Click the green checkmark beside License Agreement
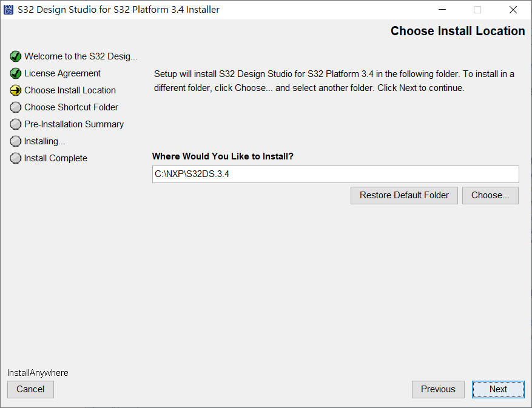Image resolution: width=532 pixels, height=408 pixels. pyautogui.click(x=16, y=73)
